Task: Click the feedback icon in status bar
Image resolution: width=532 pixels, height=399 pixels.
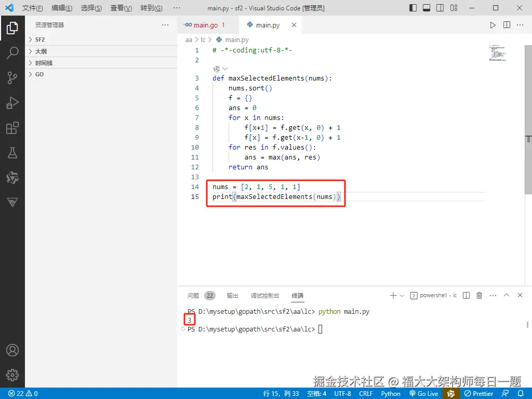Action: [x=505, y=393]
